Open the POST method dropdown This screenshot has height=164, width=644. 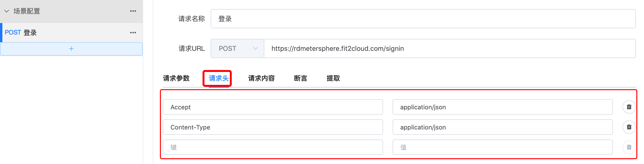pos(237,48)
